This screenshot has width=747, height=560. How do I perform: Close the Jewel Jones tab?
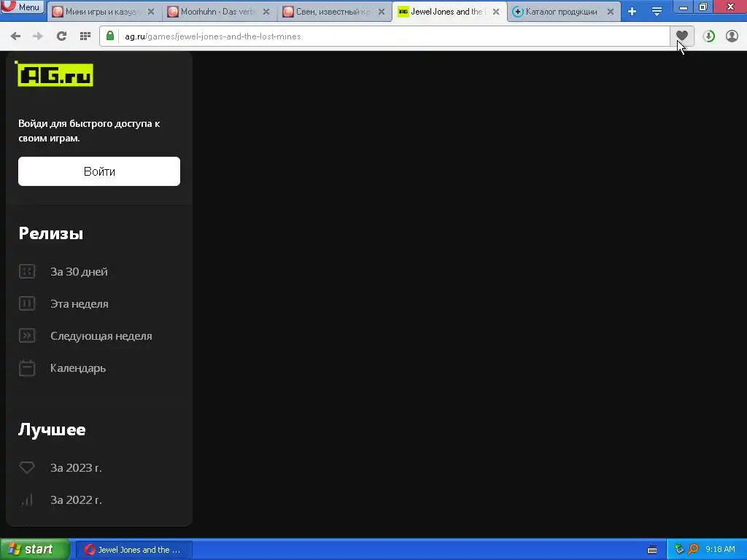(x=495, y=12)
